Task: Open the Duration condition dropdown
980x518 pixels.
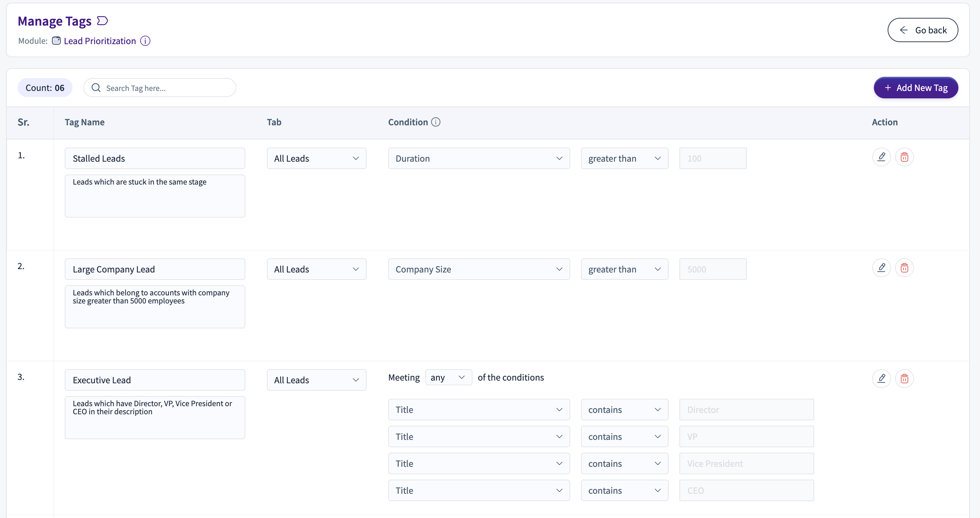Action: coord(479,158)
